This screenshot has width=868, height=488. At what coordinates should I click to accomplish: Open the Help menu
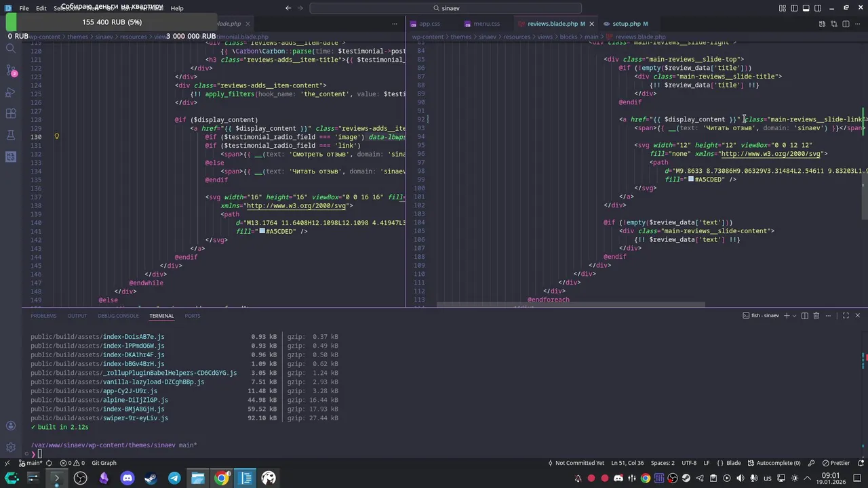176,8
